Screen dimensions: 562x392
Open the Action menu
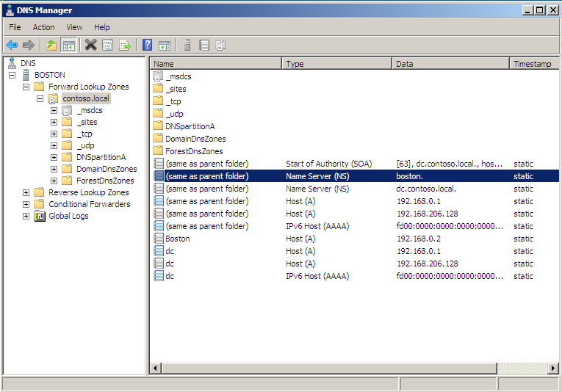coord(44,27)
